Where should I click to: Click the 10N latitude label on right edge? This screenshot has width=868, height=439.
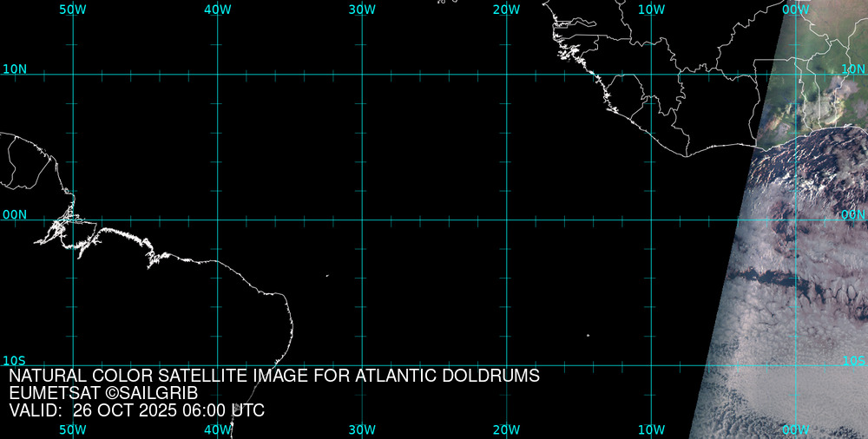pos(853,69)
